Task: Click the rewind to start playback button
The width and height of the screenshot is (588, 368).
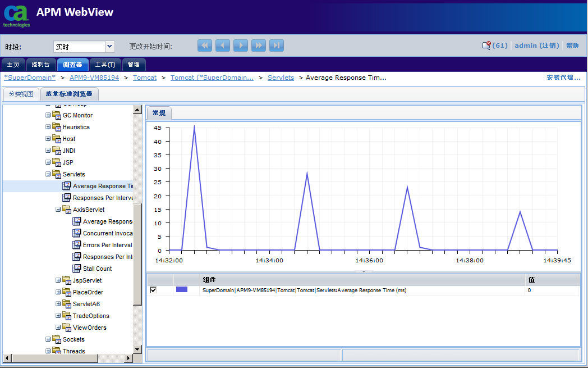Action: pyautogui.click(x=205, y=46)
